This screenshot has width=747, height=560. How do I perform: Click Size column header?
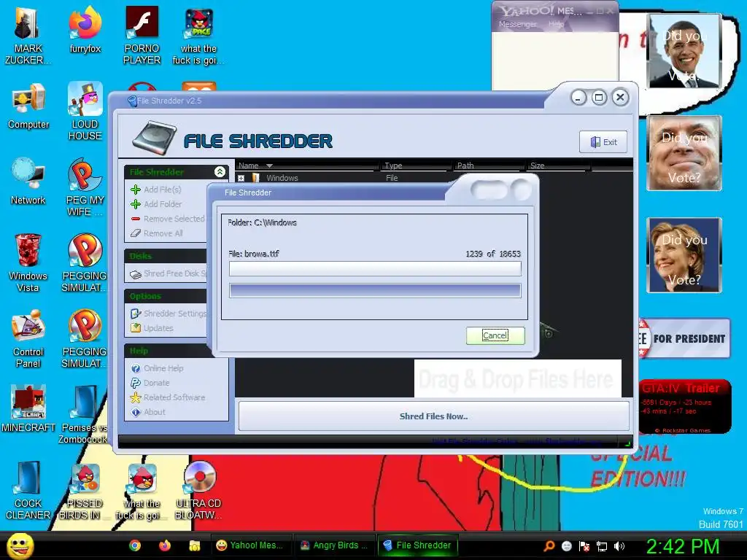point(558,166)
